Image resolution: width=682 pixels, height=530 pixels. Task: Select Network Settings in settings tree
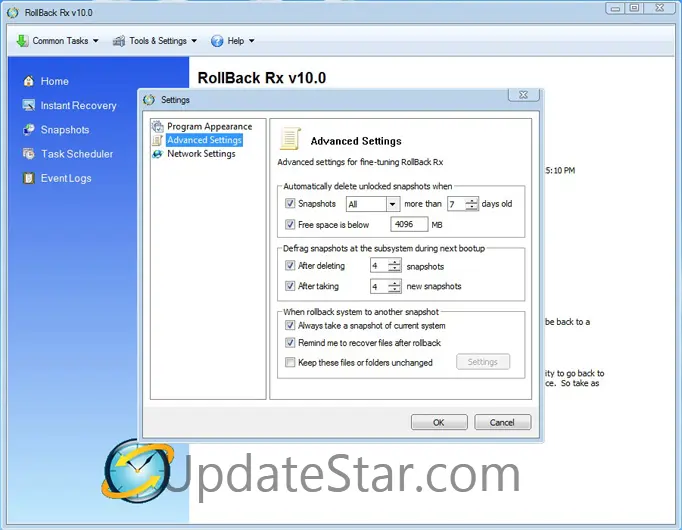(201, 154)
